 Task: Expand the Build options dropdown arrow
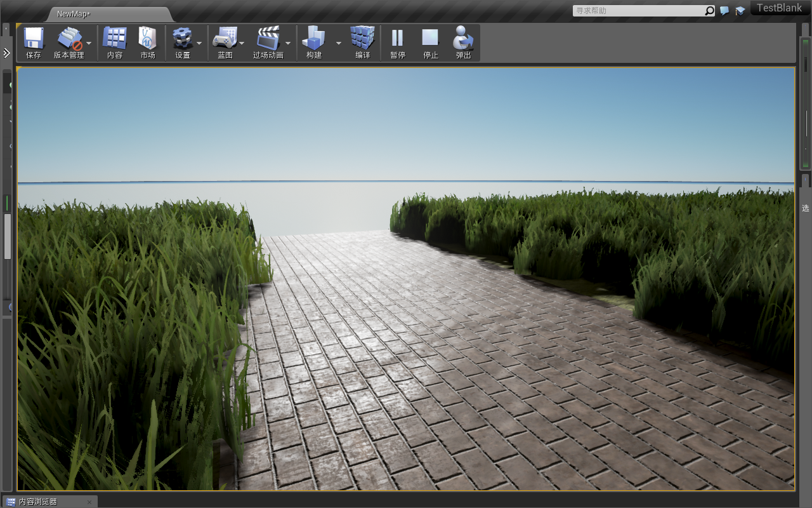pos(338,43)
